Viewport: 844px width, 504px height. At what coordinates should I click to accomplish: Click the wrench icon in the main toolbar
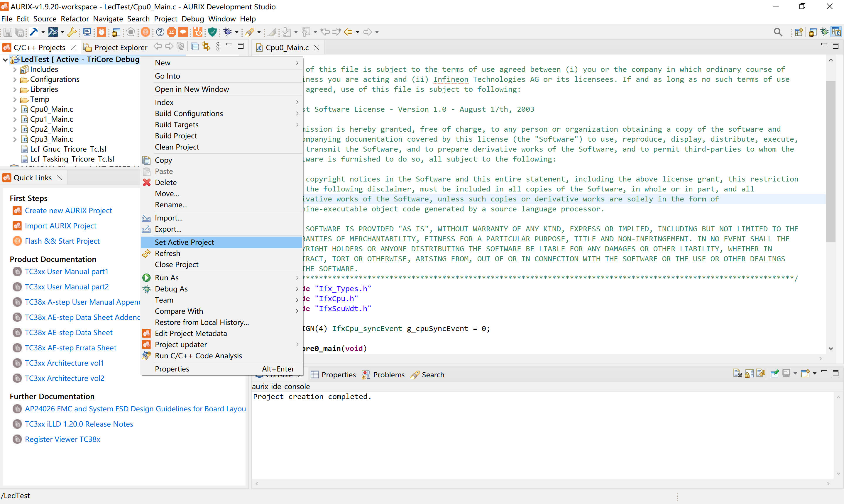[72, 32]
